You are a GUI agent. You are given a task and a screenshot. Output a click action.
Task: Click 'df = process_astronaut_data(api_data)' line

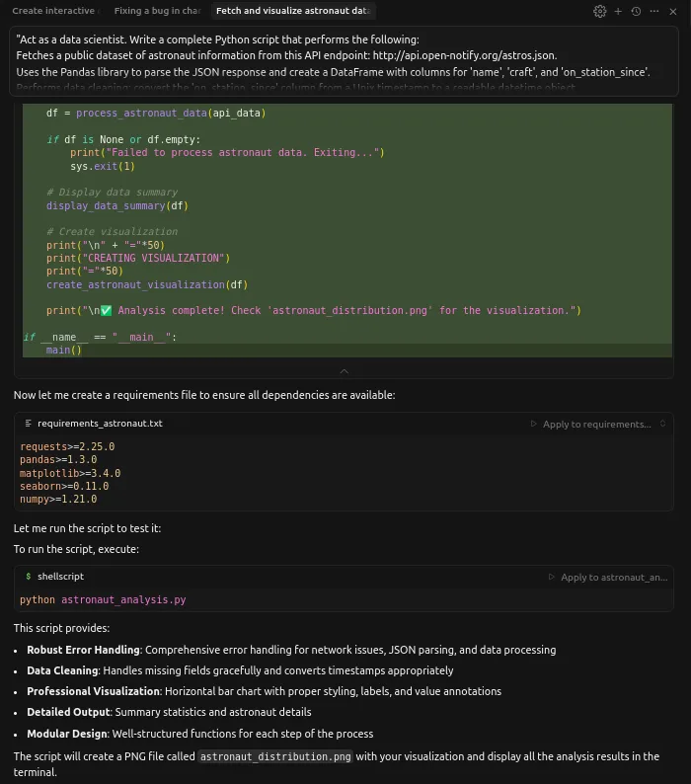tap(156, 113)
